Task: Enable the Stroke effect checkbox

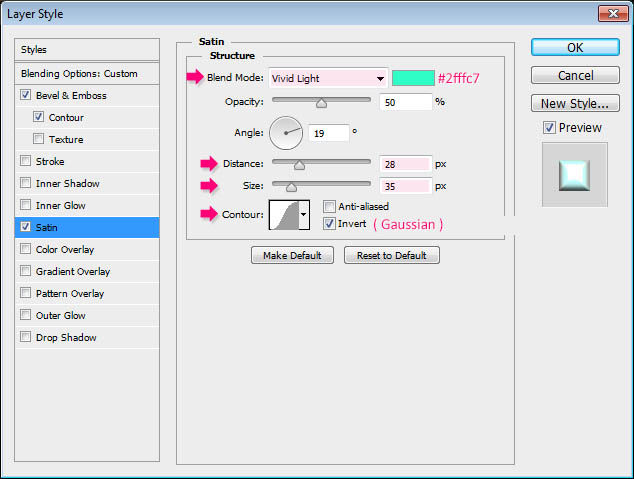Action: pos(25,161)
